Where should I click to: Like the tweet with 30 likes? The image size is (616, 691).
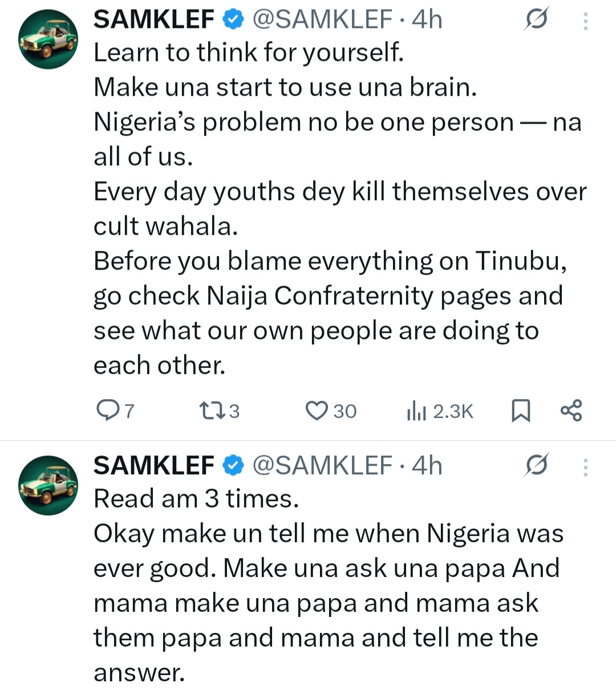click(x=317, y=410)
